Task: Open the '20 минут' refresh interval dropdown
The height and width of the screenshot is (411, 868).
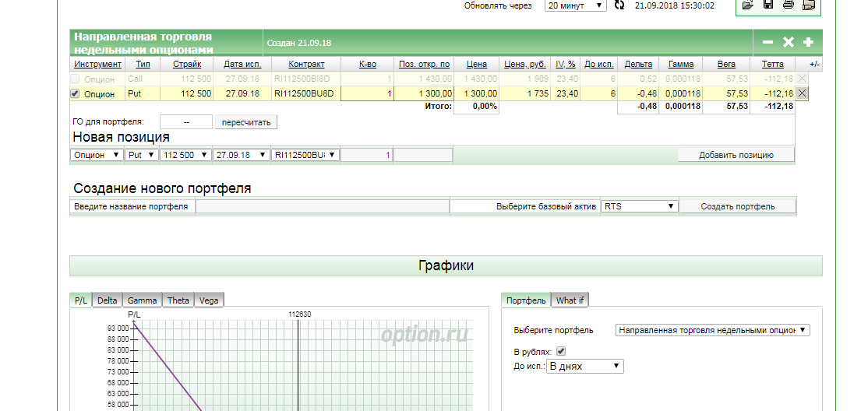Action: coord(576,5)
